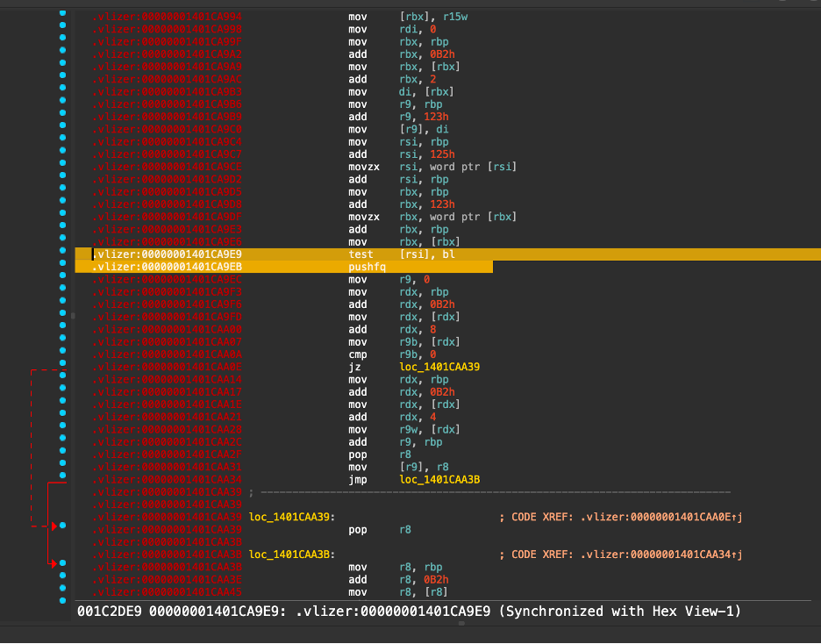Toggle breakpoint dot beside address 1401CA994
The height and width of the screenshot is (644, 821).
click(x=63, y=12)
